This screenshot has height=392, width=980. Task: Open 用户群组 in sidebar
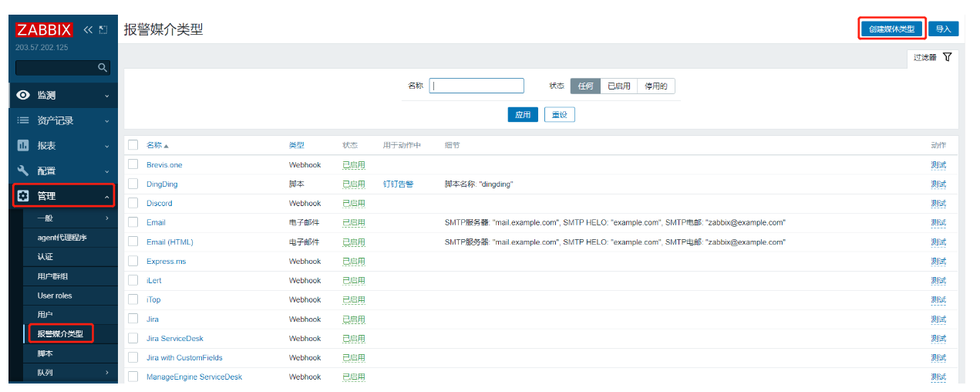click(53, 276)
